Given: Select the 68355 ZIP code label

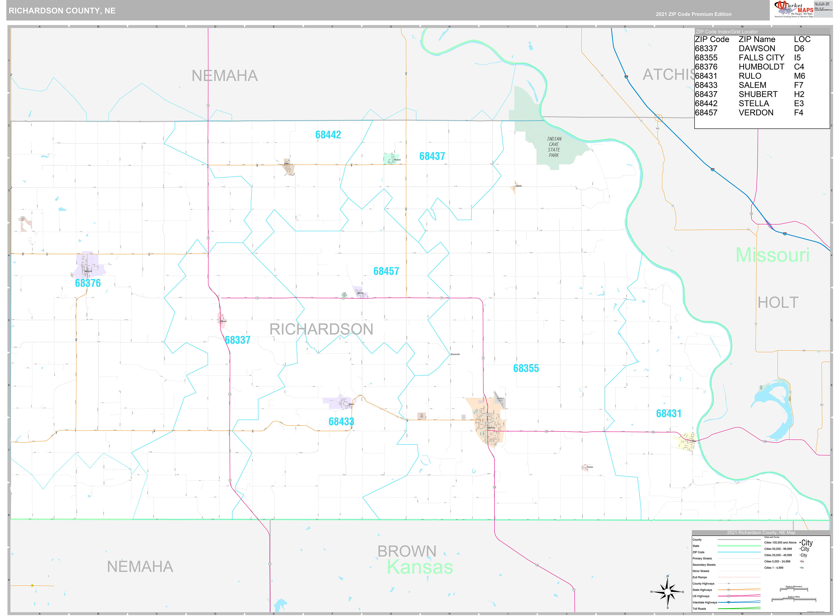Looking at the screenshot, I should [x=526, y=368].
